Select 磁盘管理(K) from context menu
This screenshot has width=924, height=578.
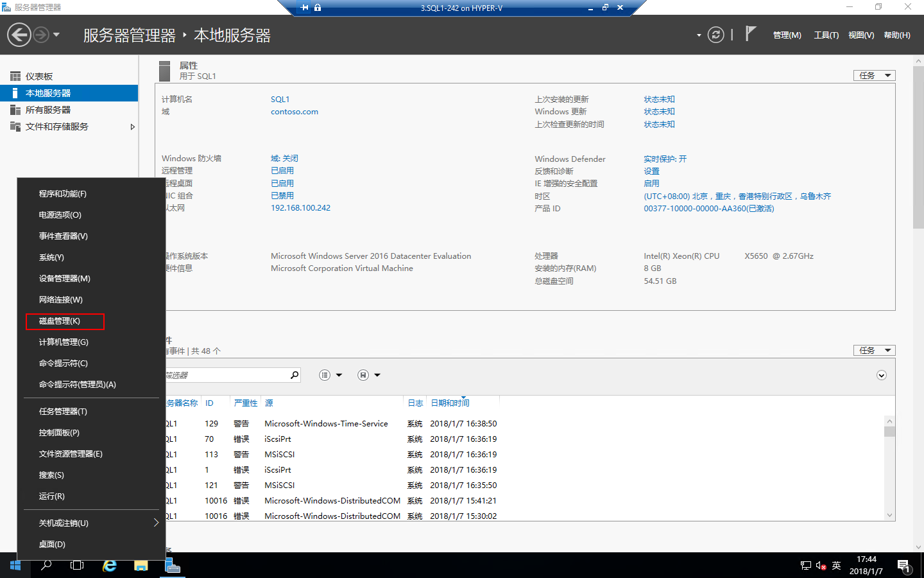click(x=91, y=321)
